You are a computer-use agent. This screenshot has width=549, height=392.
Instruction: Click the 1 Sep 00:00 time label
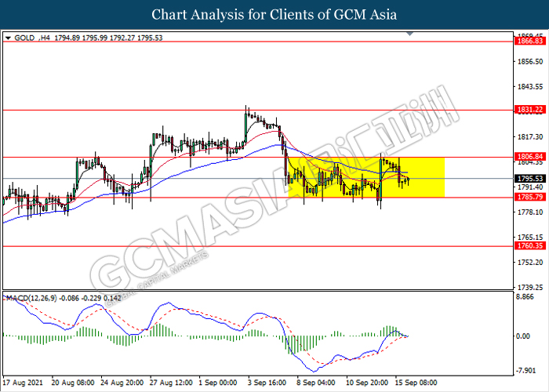point(218,383)
